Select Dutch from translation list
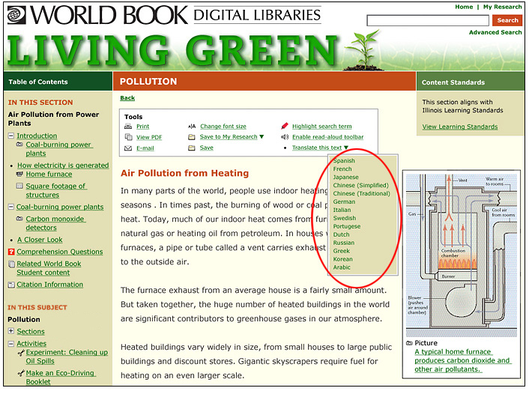This screenshot has height=394, width=532. tap(342, 234)
